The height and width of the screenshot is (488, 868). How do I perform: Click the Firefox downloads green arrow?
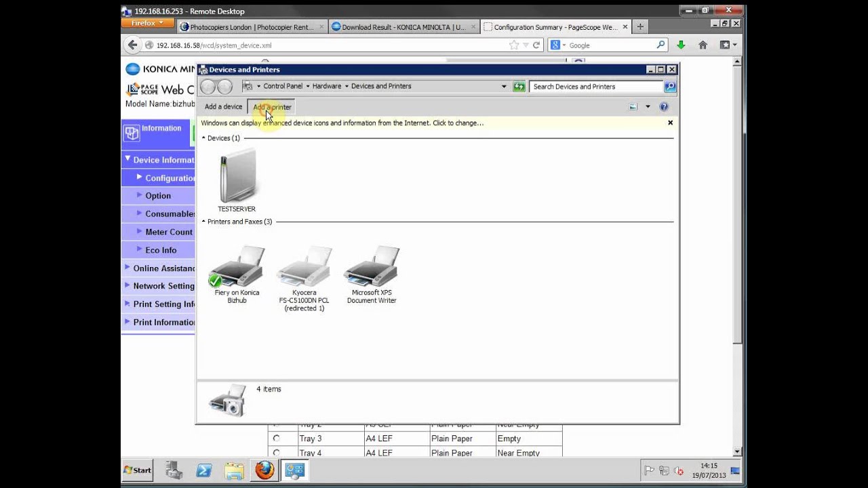pyautogui.click(x=681, y=45)
